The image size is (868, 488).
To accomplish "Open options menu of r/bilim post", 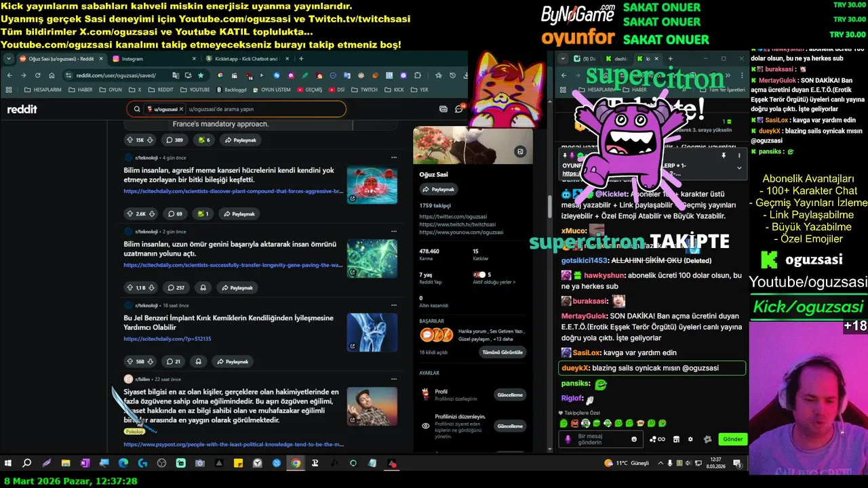I will (x=394, y=379).
